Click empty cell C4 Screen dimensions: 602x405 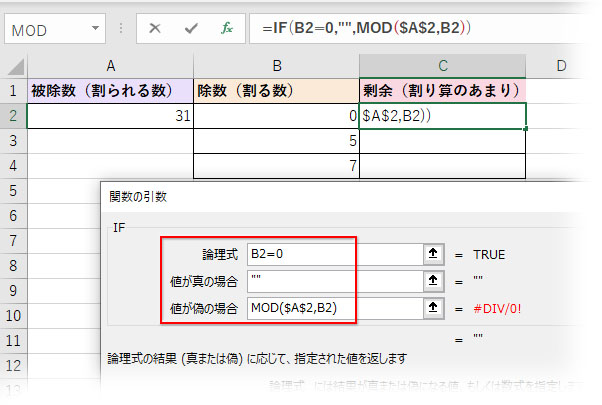coord(443,166)
